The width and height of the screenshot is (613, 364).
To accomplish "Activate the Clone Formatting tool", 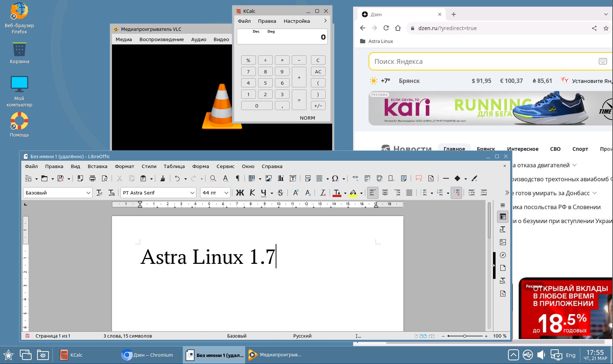I will point(163,178).
